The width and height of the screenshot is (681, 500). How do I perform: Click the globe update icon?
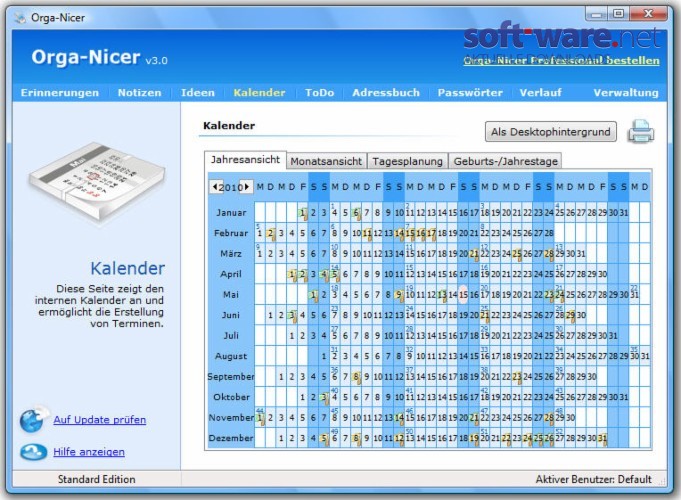pos(33,420)
